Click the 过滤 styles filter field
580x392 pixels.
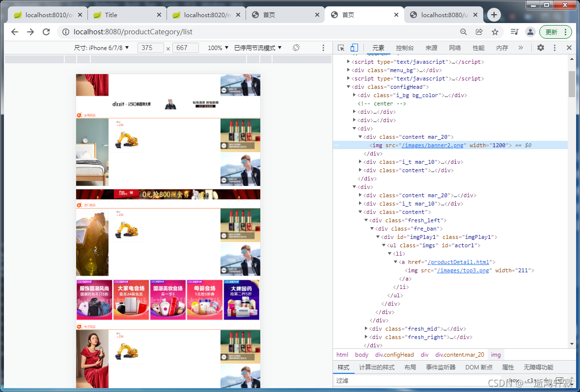tap(418, 381)
